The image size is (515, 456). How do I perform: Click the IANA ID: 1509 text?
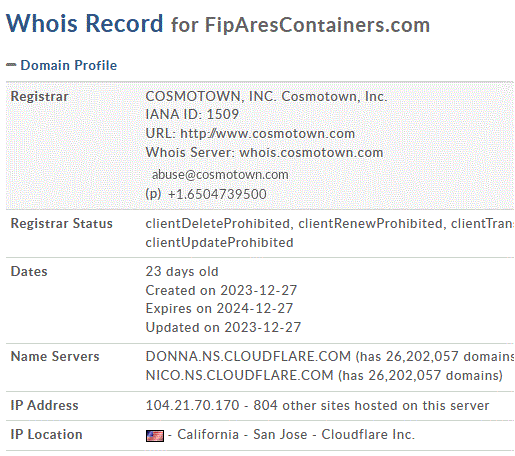[x=192, y=115]
